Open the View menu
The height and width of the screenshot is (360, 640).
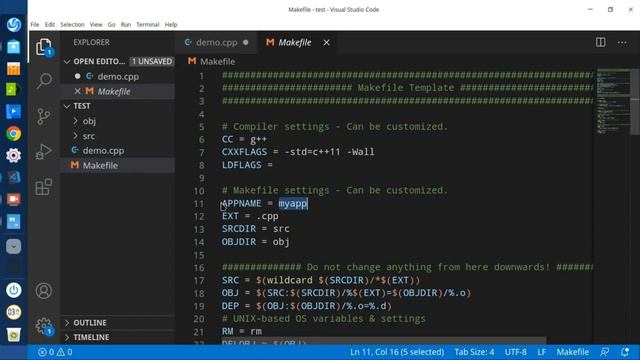[96, 24]
